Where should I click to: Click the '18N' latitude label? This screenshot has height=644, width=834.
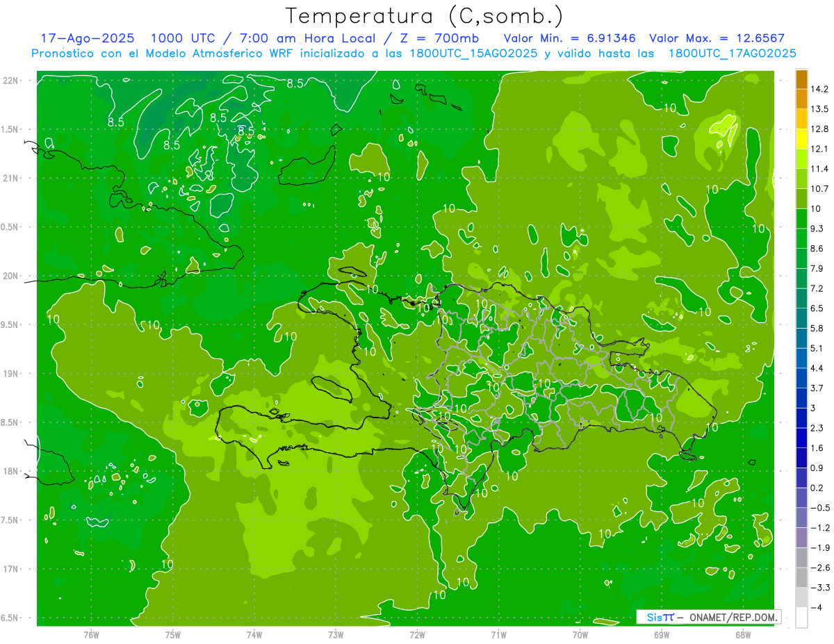coord(10,472)
